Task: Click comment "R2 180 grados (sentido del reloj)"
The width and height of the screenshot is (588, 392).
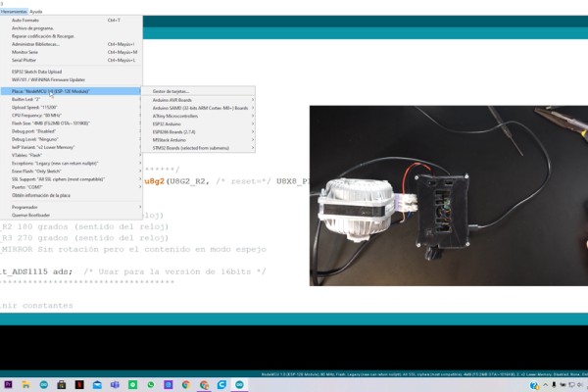Action: click(85, 227)
